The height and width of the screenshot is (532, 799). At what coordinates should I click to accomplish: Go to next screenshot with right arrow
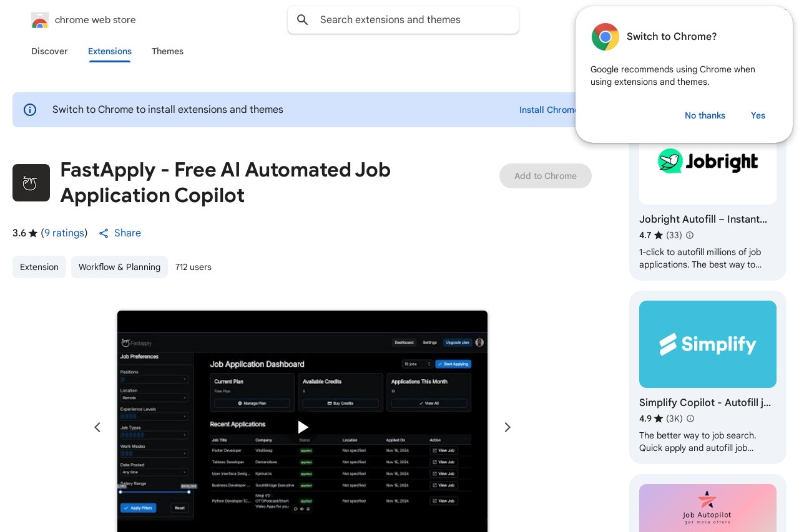[507, 427]
